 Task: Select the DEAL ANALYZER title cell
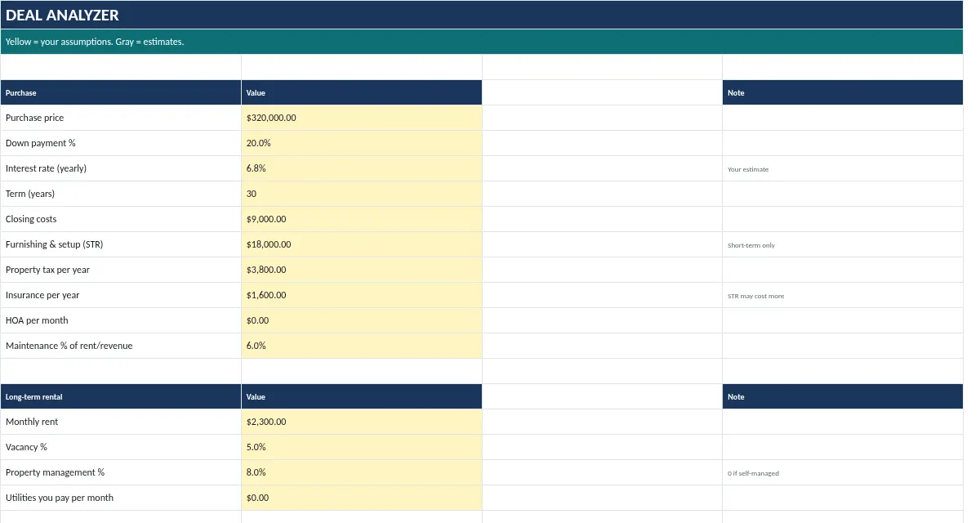[x=482, y=15]
